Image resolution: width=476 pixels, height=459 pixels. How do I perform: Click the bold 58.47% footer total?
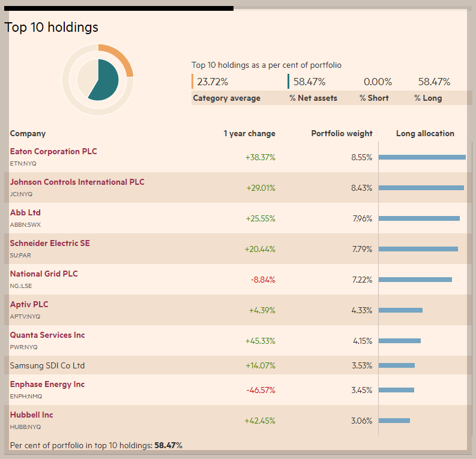coord(168,445)
